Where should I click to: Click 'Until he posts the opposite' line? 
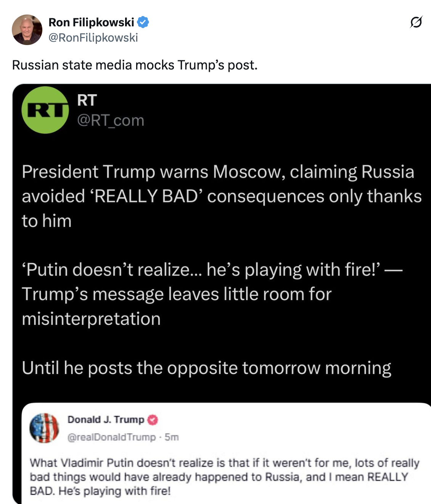206,368
